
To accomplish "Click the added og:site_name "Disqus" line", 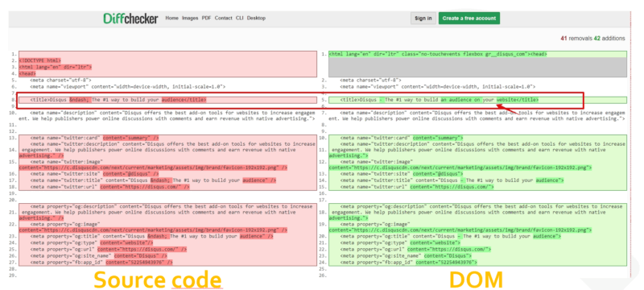I will point(406,256).
